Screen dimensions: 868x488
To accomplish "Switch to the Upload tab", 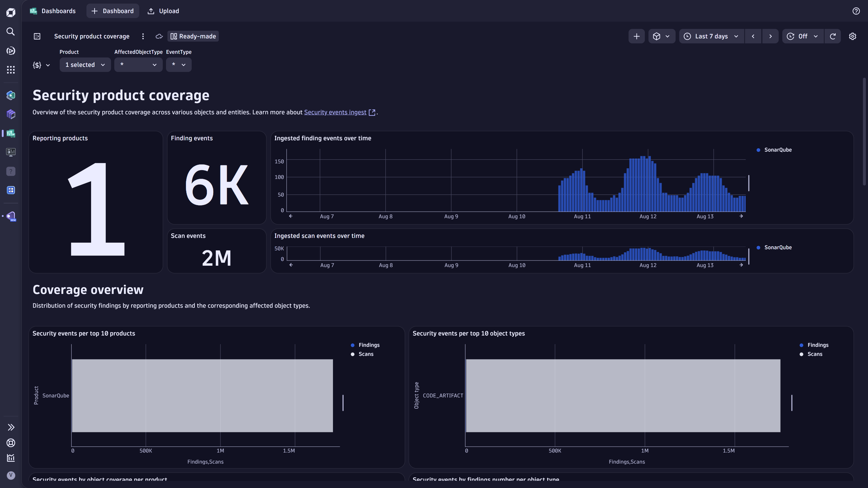I will tap(163, 11).
